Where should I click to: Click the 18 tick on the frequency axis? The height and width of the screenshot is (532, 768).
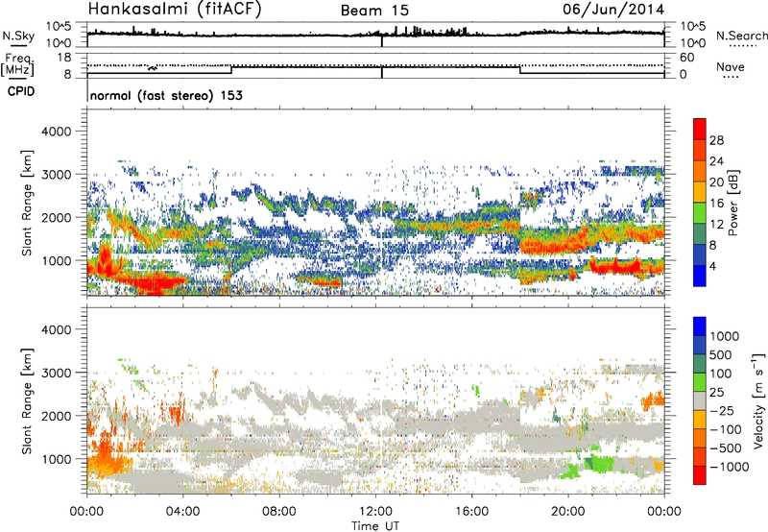click(64, 58)
